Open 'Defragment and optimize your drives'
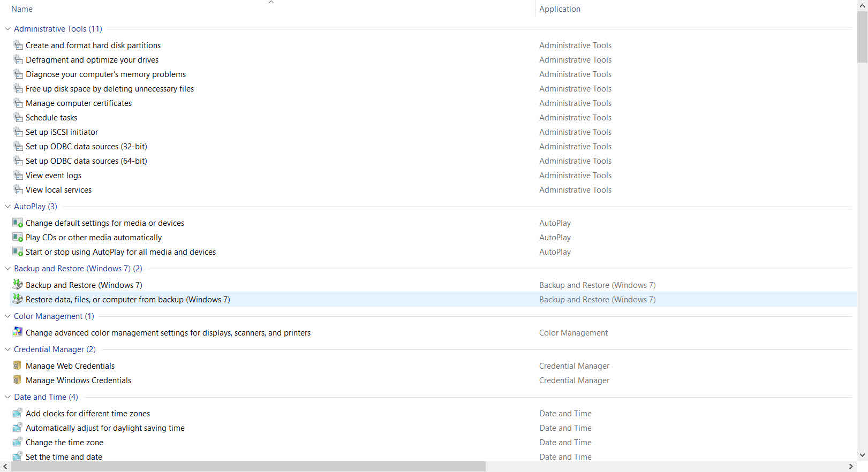Screen dimensions: 868x472 [x=92, y=60]
